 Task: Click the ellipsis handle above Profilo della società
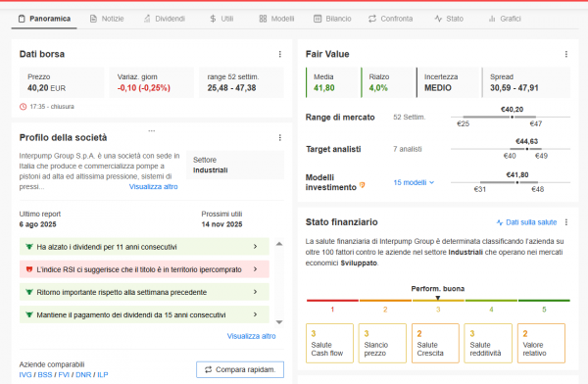152,131
